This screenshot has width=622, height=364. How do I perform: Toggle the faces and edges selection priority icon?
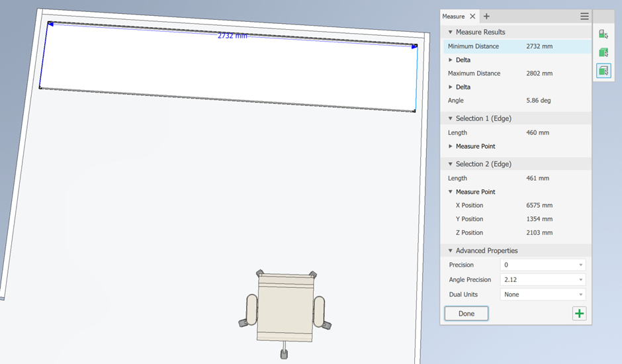tap(603, 70)
